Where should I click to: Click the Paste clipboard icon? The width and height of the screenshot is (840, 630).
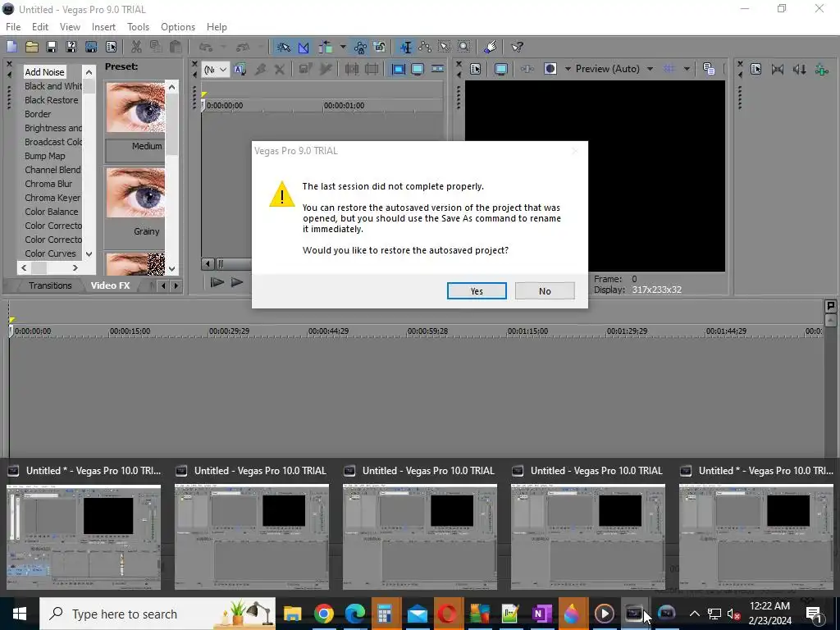point(176,47)
